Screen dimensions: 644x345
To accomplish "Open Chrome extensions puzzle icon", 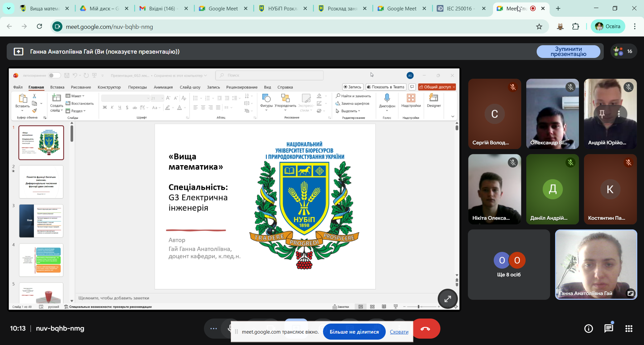I will pos(576,26).
